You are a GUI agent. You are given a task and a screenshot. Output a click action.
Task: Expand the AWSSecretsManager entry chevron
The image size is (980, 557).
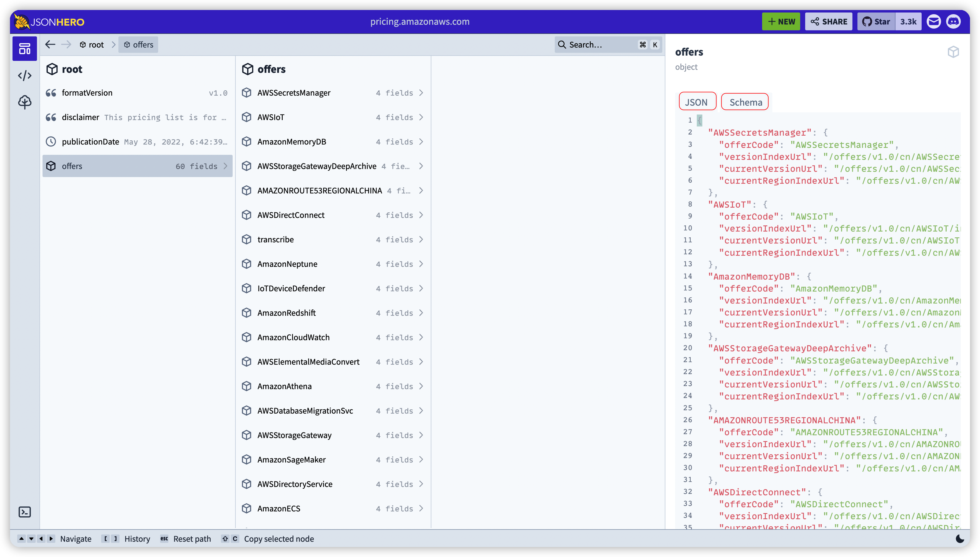point(421,93)
